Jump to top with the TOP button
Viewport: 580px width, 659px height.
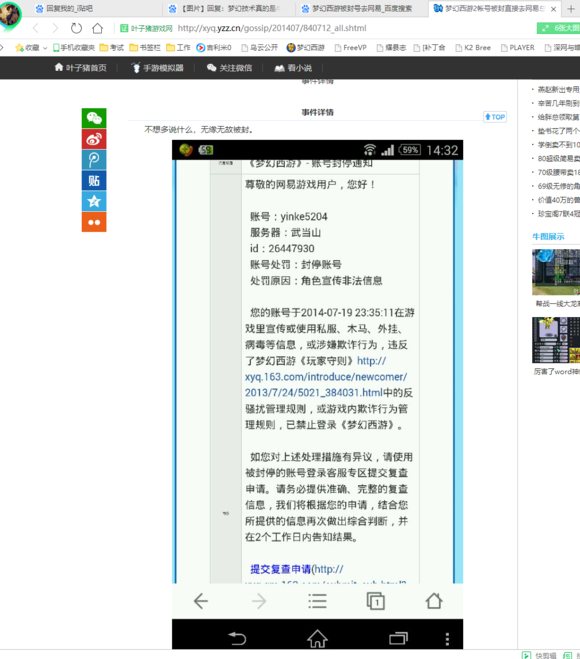point(495,117)
